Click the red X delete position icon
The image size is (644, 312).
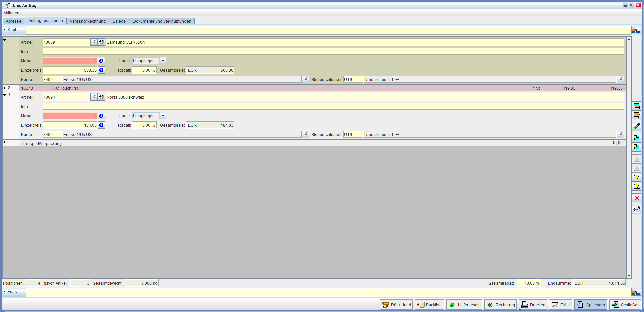tap(636, 198)
